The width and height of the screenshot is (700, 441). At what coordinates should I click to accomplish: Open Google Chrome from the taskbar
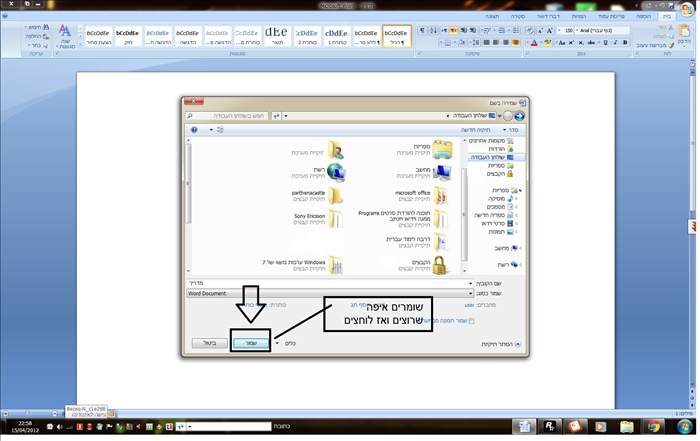pos(654,427)
